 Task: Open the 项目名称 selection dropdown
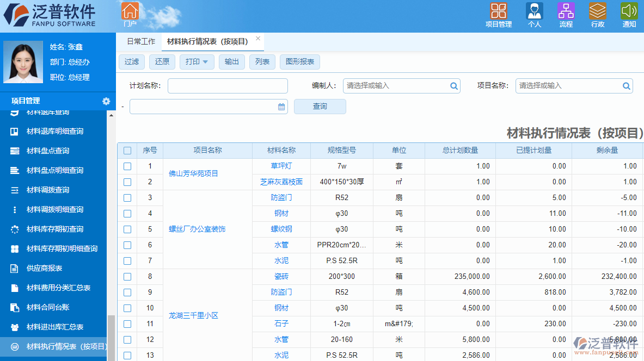point(626,85)
